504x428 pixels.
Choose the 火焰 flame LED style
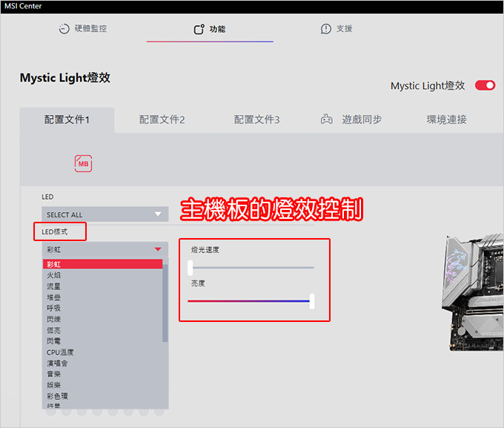click(x=102, y=275)
